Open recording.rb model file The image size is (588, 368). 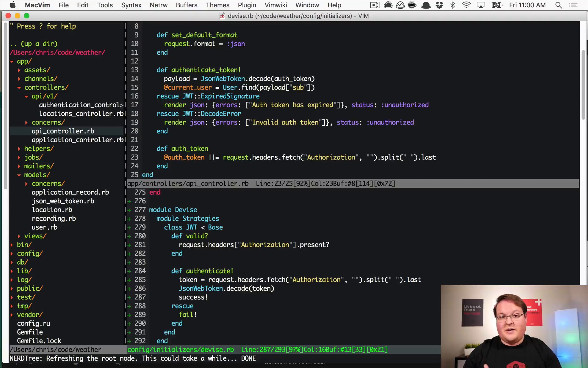coord(54,218)
